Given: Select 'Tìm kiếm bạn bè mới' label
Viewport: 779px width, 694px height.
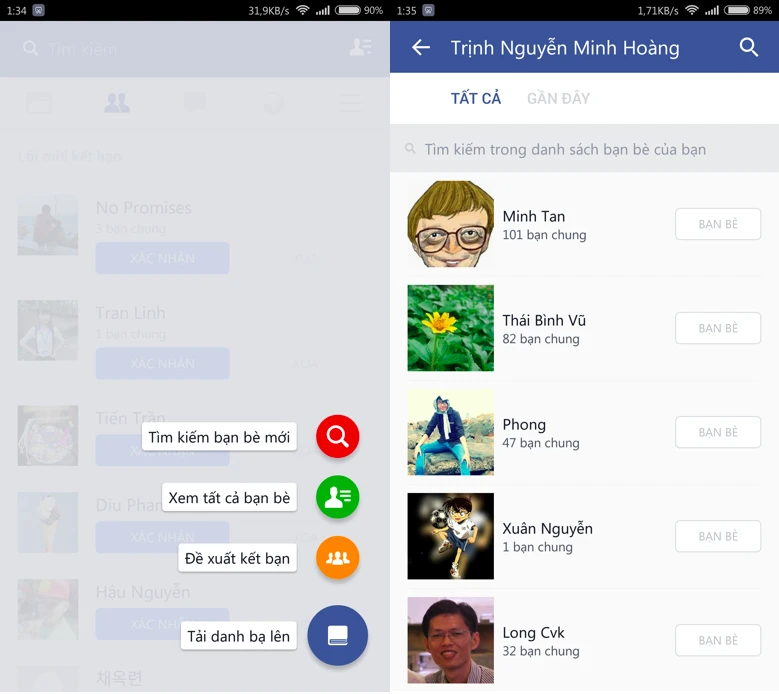Looking at the screenshot, I should click(x=219, y=437).
